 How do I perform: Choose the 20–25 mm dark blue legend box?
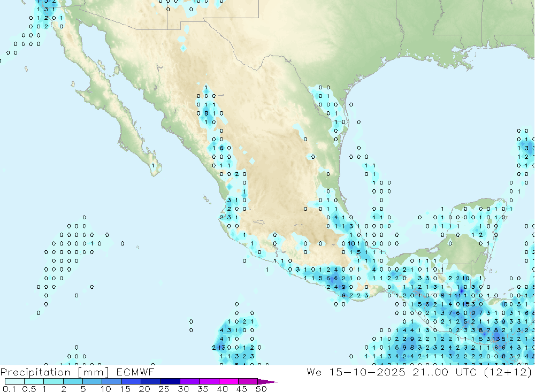click(x=150, y=381)
